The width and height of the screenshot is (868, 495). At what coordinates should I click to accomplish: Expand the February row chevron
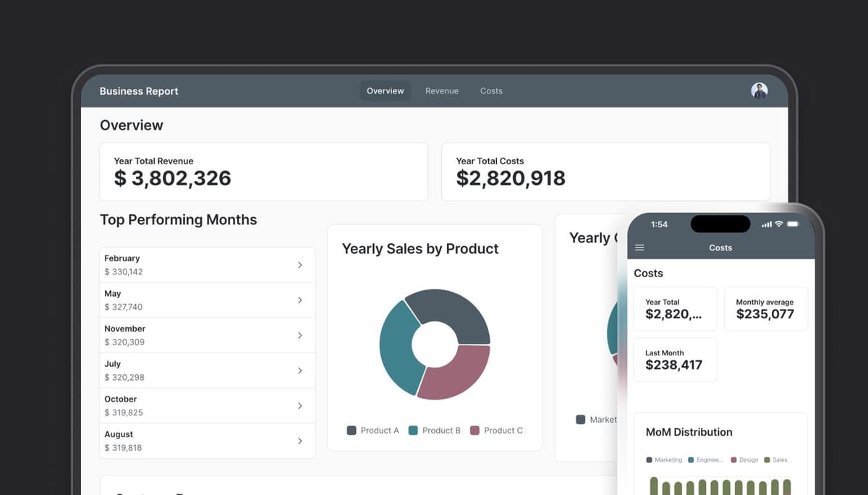point(300,265)
